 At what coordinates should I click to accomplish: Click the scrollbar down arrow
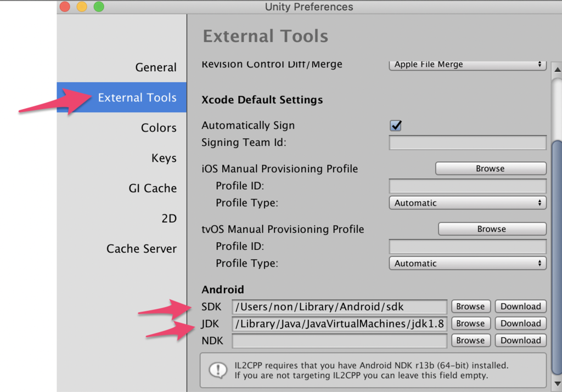(x=557, y=384)
